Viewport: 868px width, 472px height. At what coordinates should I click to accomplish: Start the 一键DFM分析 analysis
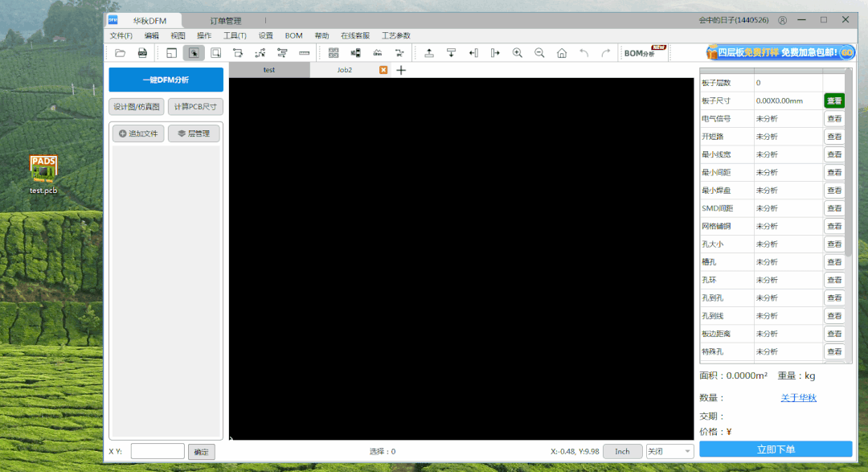[166, 80]
